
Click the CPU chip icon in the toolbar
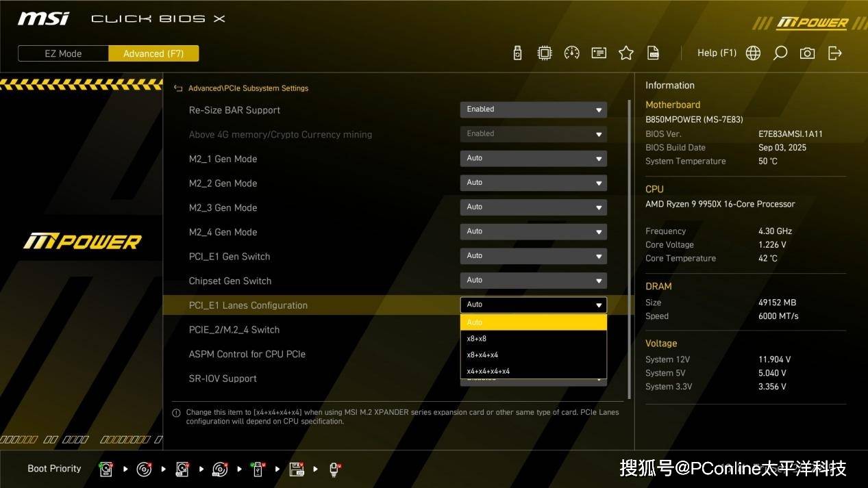tap(545, 53)
